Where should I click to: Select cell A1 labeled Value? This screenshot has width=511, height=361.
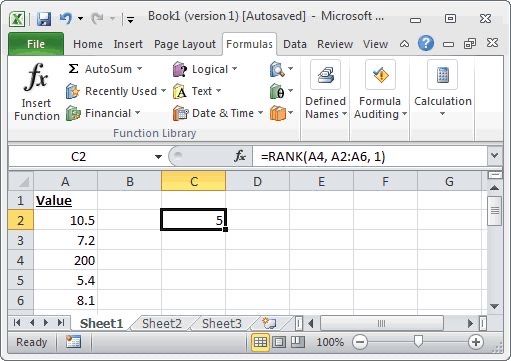coord(65,200)
